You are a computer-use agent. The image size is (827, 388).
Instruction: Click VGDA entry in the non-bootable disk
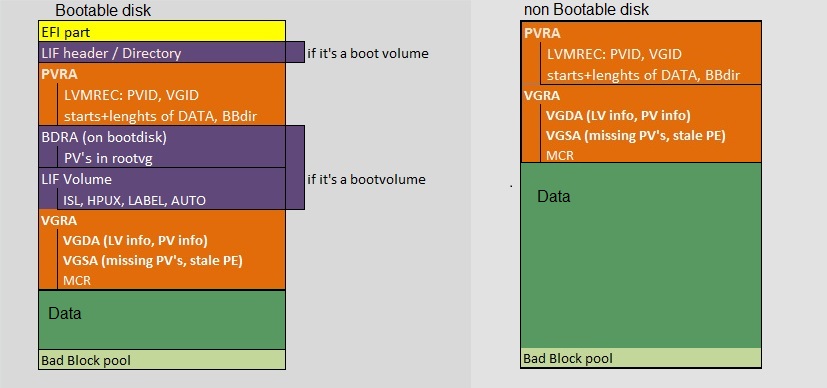point(618,115)
